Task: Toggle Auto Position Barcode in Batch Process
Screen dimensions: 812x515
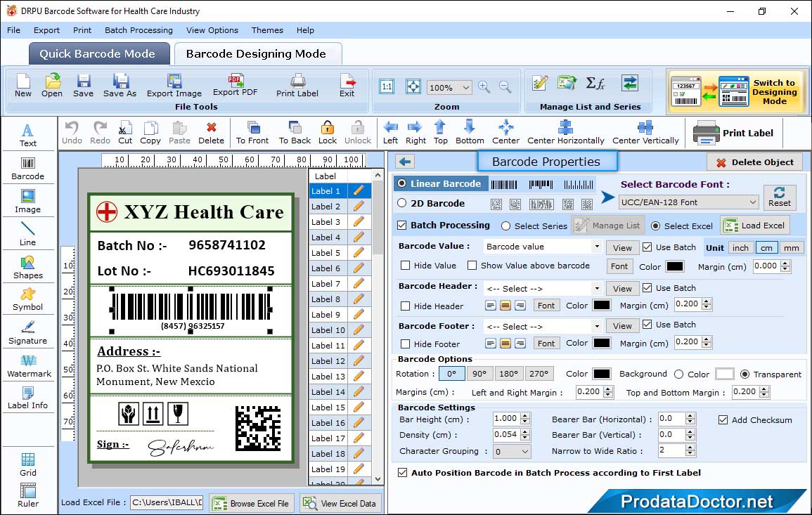Action: coord(402,473)
